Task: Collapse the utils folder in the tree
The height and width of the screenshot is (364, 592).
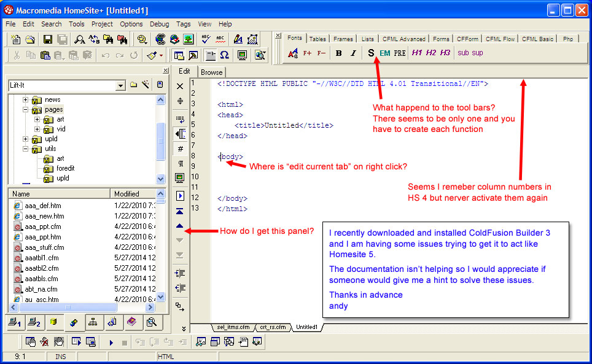Action: pyautogui.click(x=25, y=149)
